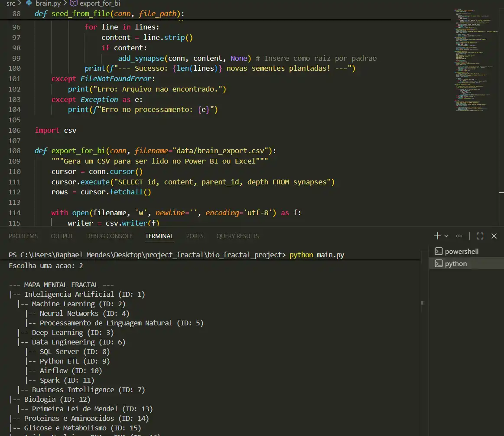
Task: Click the src folder breadcrumb
Action: (x=10, y=3)
